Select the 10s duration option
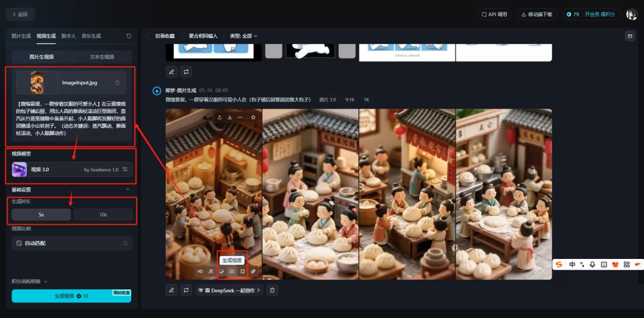Viewport: 644px width, 318px height. [x=103, y=214]
